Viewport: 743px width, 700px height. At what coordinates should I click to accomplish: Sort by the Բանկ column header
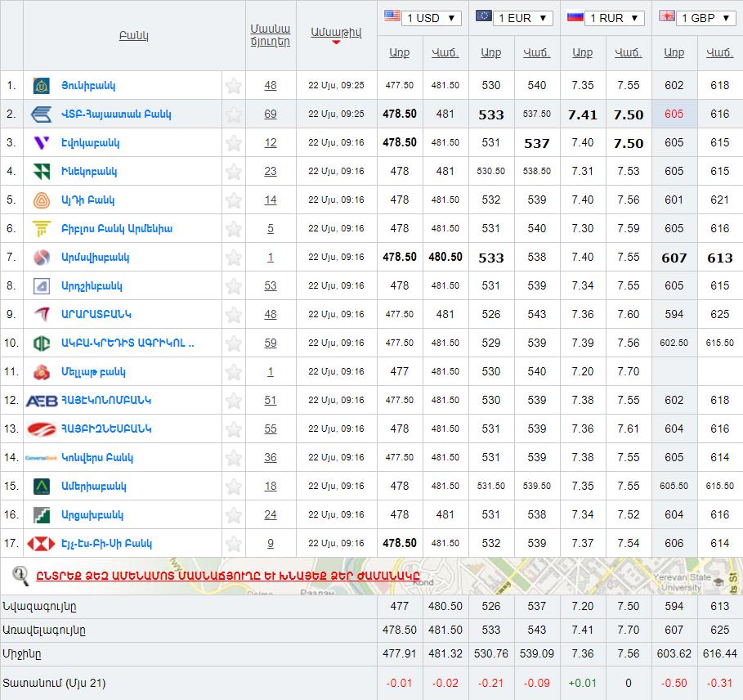[133, 35]
